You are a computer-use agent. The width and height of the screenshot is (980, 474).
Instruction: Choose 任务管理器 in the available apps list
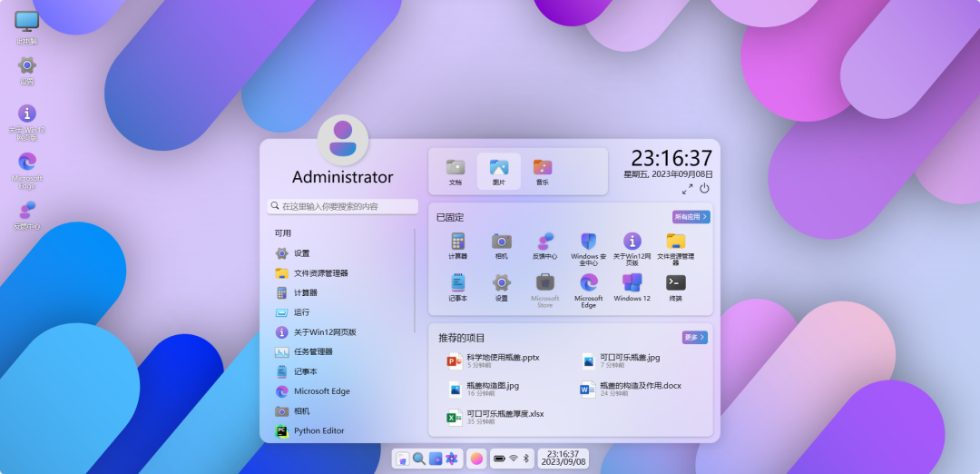pos(340,351)
